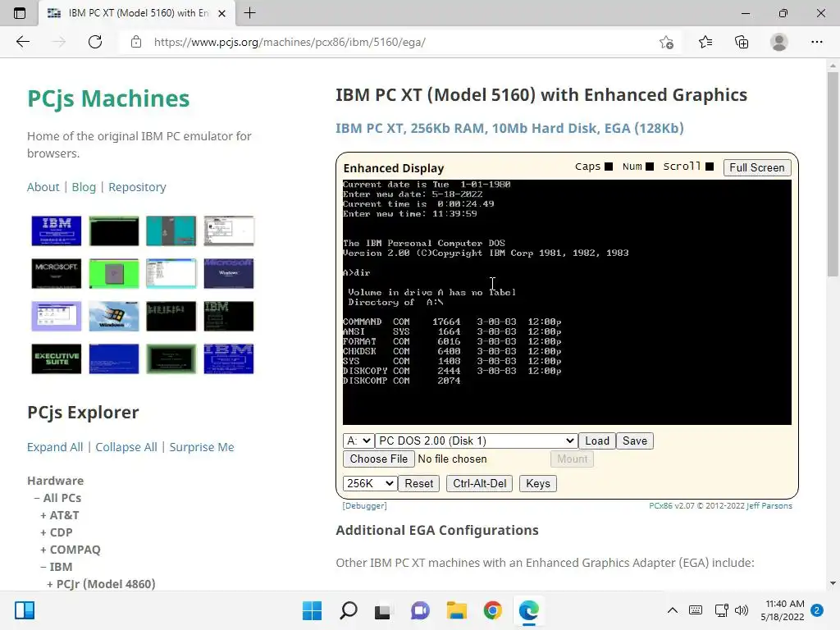The image size is (840, 630).
Task: Show hidden system tray icons
Action: [x=673, y=610]
